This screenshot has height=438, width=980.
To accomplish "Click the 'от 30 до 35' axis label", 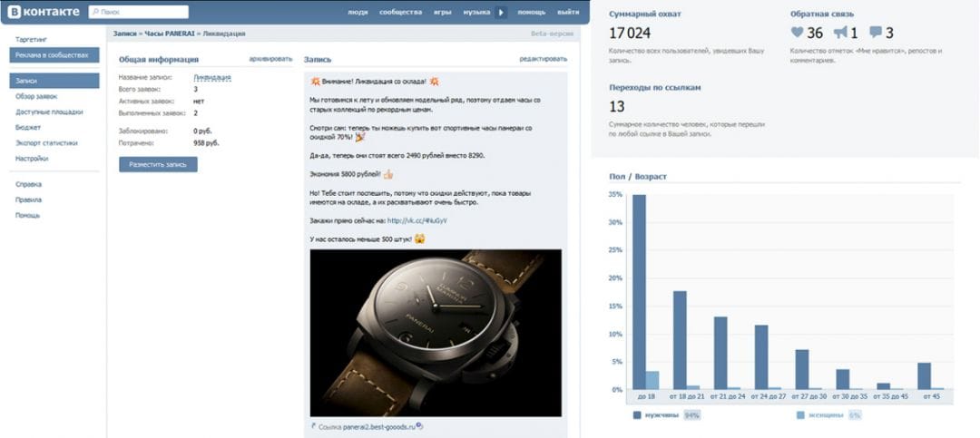I will [x=849, y=397].
